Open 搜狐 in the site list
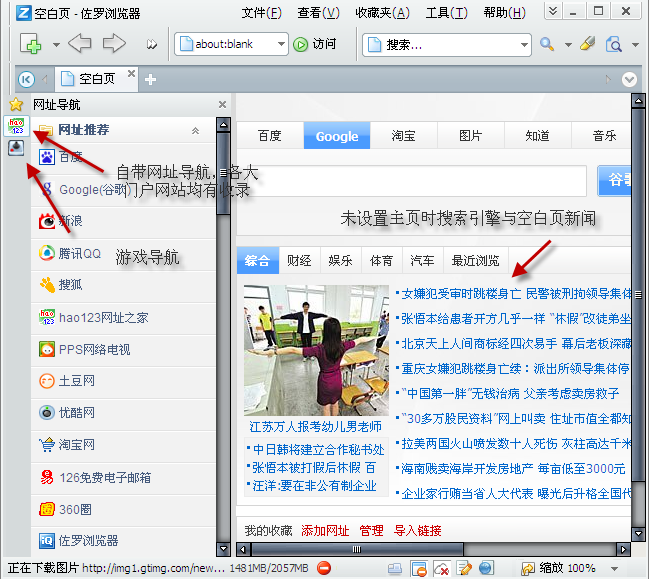The height and width of the screenshot is (579, 650). (124, 285)
